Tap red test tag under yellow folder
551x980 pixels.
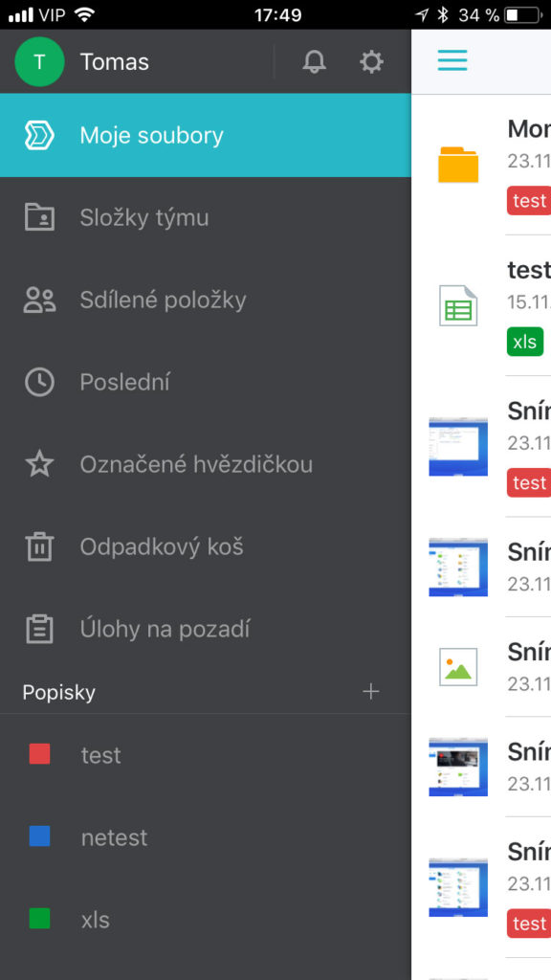tap(528, 201)
